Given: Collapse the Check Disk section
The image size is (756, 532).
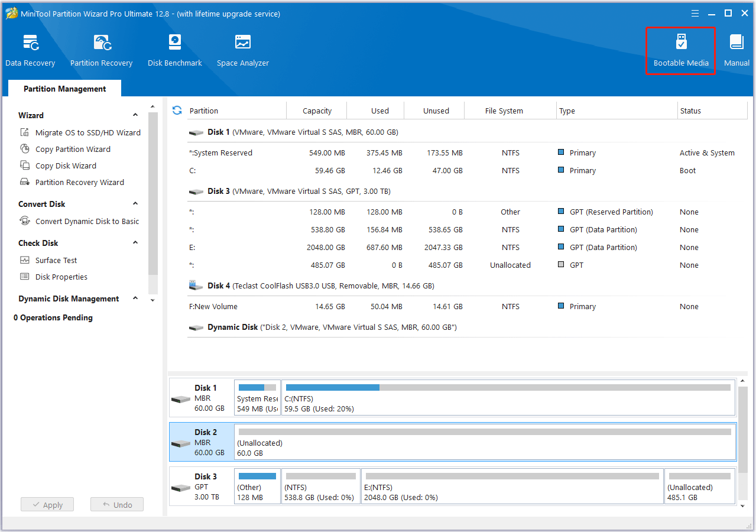Looking at the screenshot, I should (x=135, y=243).
